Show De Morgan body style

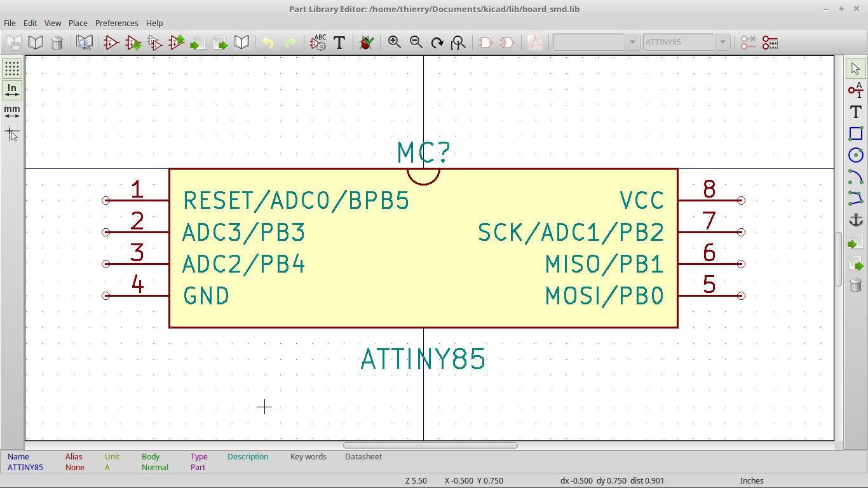coord(507,43)
